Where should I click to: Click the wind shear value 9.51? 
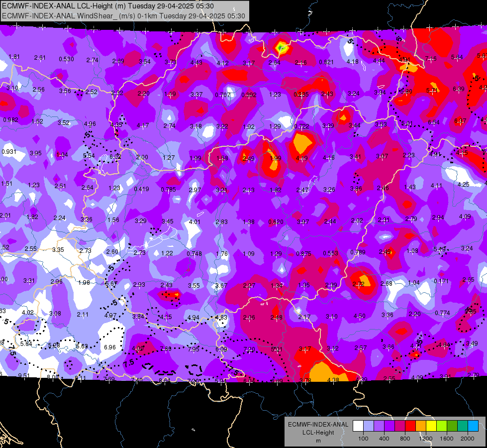[x=24, y=375]
